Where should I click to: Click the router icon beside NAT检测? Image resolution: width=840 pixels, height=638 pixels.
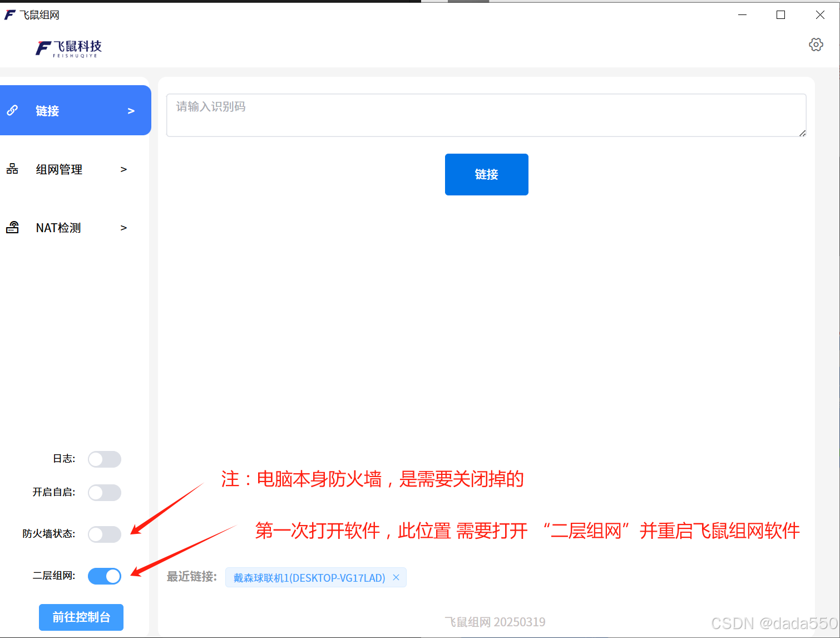click(x=12, y=227)
